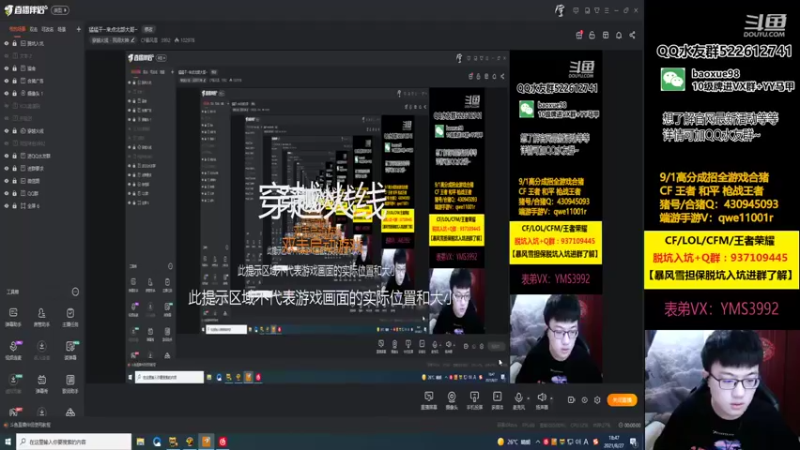Image resolution: width=800 pixels, height=450 pixels.
Task: Open the 玩弹幕 tool with green badge
Action: pyautogui.click(x=70, y=350)
